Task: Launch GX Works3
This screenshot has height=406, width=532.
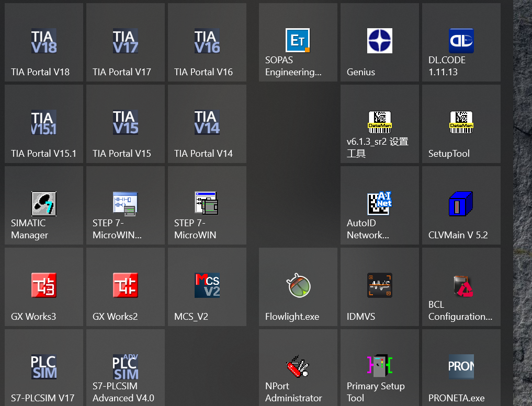Action: pyautogui.click(x=43, y=287)
